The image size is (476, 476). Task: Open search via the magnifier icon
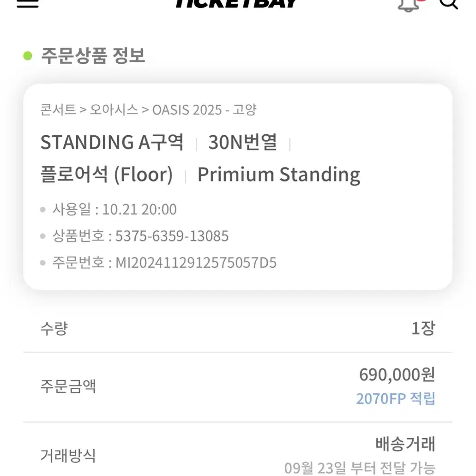pyautogui.click(x=448, y=4)
